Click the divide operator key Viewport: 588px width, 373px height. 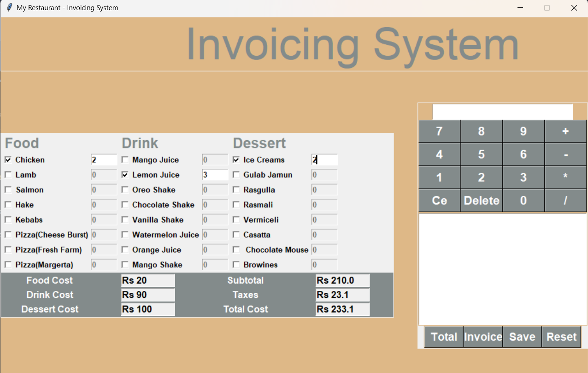tap(565, 201)
